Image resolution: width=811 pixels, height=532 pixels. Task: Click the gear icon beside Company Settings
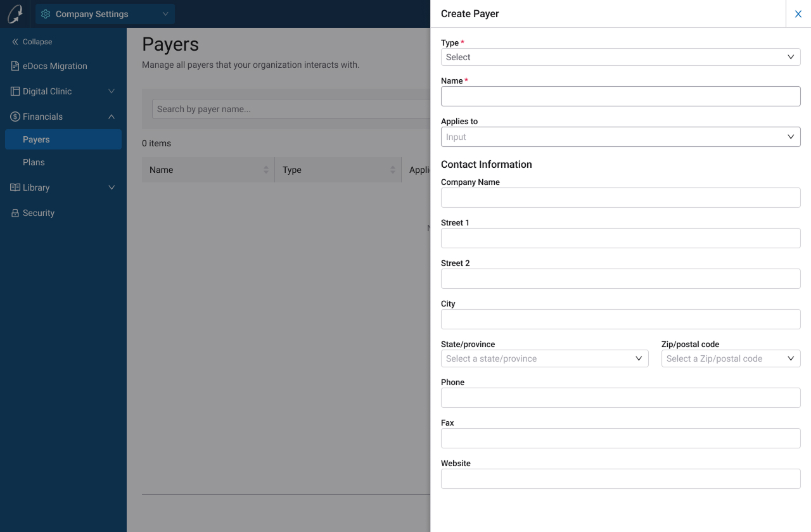coord(45,13)
